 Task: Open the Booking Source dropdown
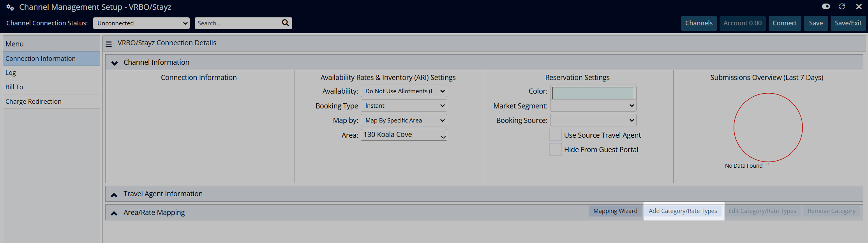593,120
